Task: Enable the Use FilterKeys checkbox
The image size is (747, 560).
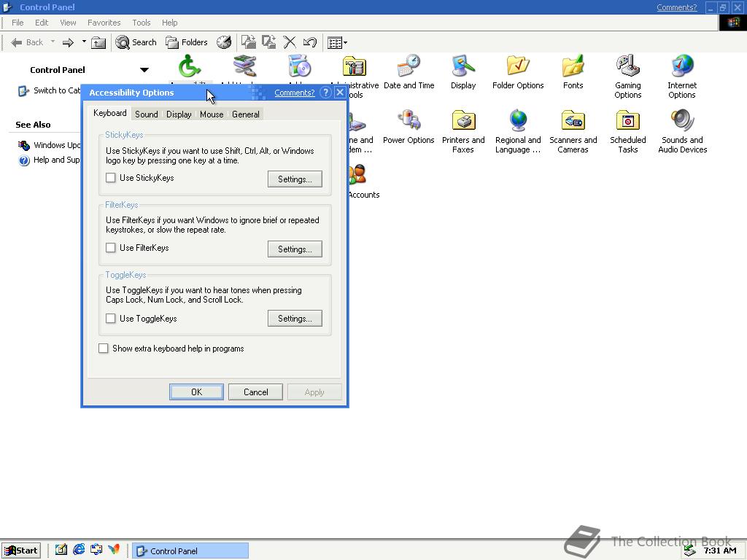Action: click(x=111, y=248)
